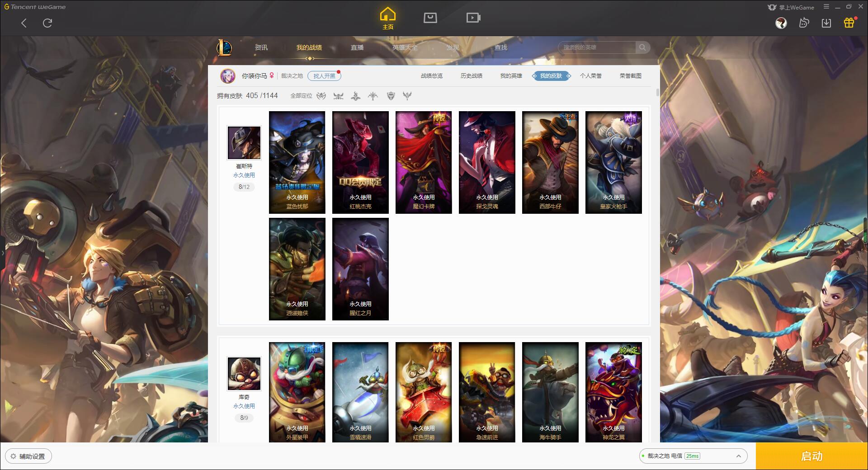Click 永久使用 link under 库奇
Image resolution: width=868 pixels, height=470 pixels.
click(244, 406)
